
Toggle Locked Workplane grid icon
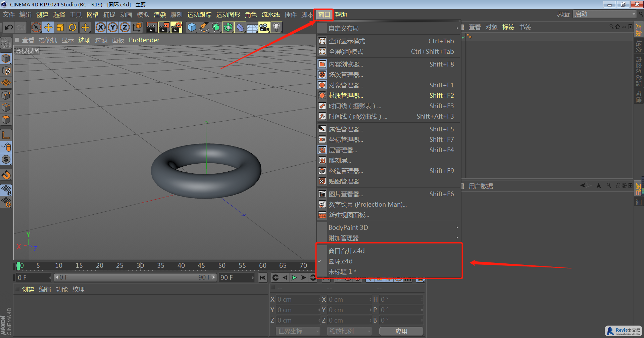[6, 190]
